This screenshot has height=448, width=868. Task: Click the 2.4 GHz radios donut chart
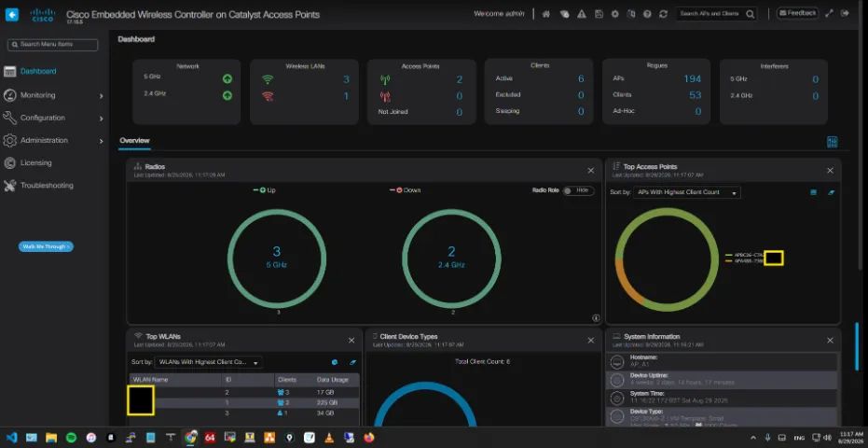click(x=451, y=259)
